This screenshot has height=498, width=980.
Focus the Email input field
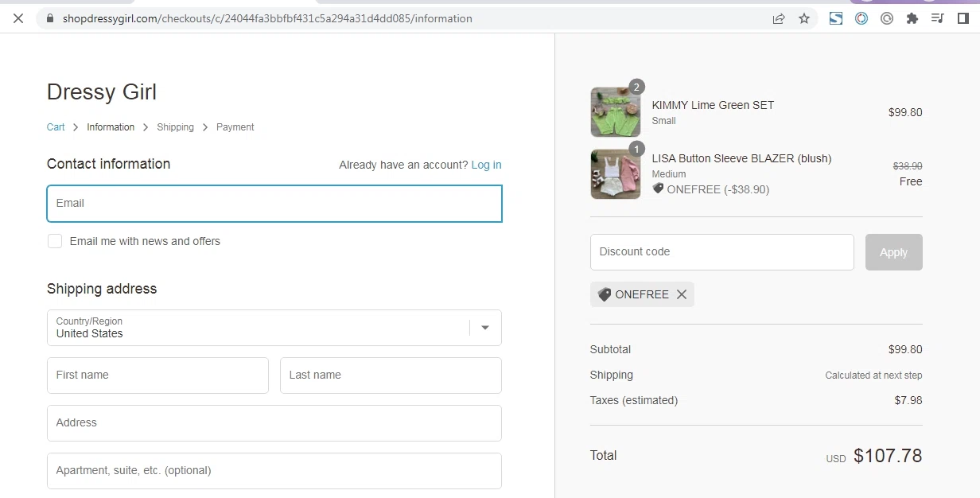click(274, 204)
